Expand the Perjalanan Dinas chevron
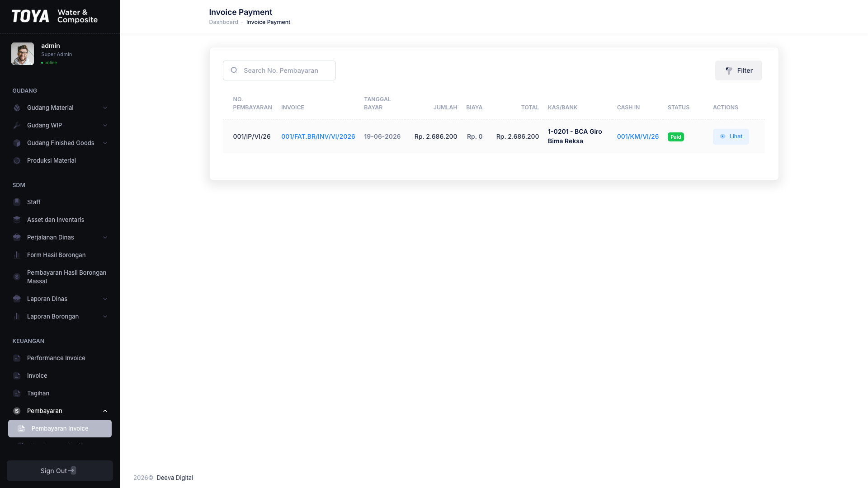868x488 pixels. 105,237
